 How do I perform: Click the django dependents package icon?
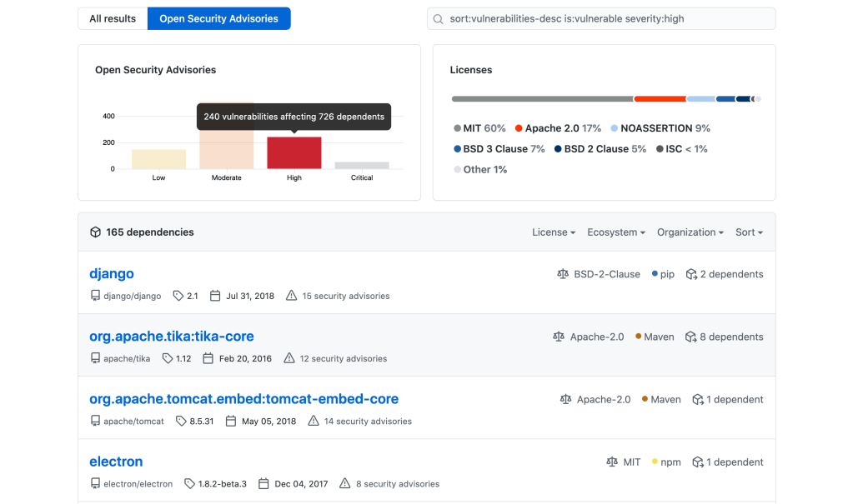691,274
